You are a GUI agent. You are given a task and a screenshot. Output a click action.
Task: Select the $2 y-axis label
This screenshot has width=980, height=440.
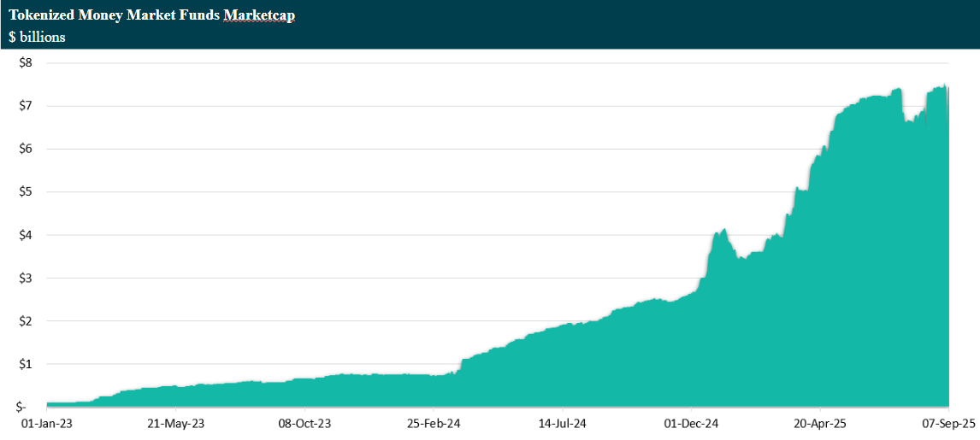[27, 320]
